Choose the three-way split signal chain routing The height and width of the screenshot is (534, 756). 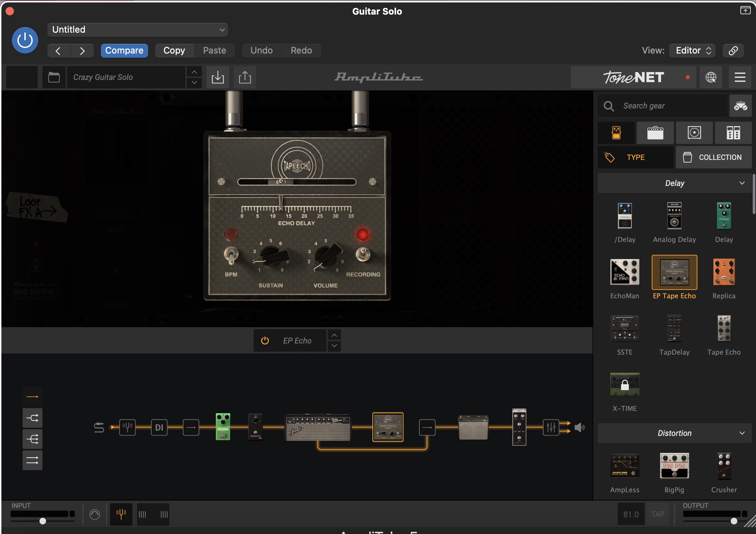pyautogui.click(x=32, y=439)
